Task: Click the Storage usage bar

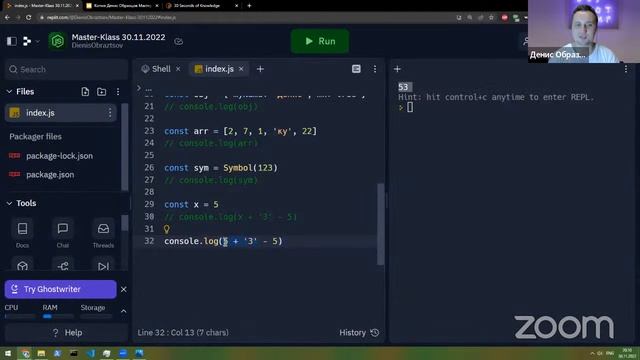Action: coord(96,316)
